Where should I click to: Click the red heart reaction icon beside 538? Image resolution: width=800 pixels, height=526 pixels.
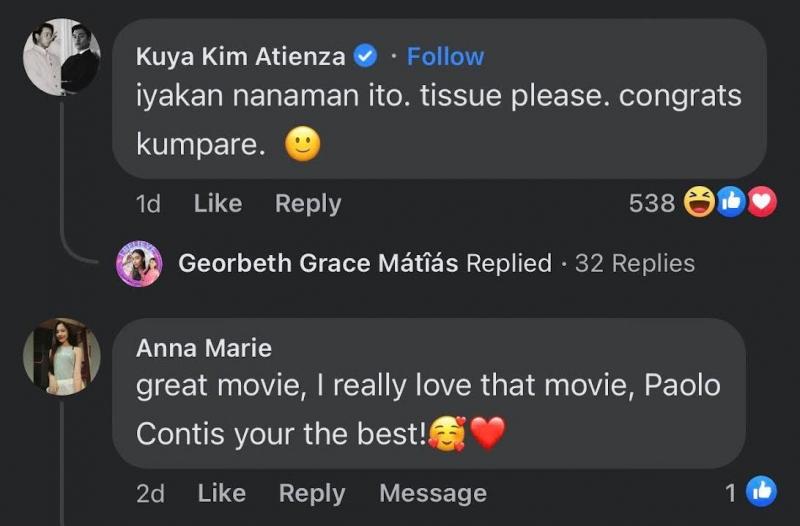coord(762,203)
